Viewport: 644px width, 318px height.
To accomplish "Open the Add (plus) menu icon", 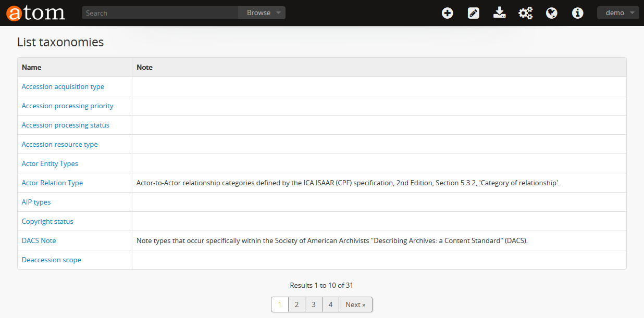I will (447, 13).
